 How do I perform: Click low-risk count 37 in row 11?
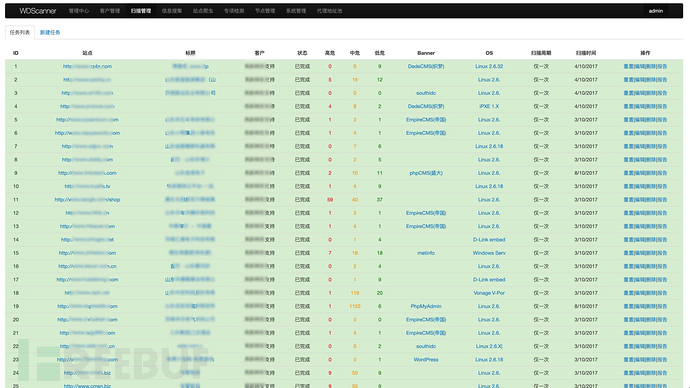[379, 200]
